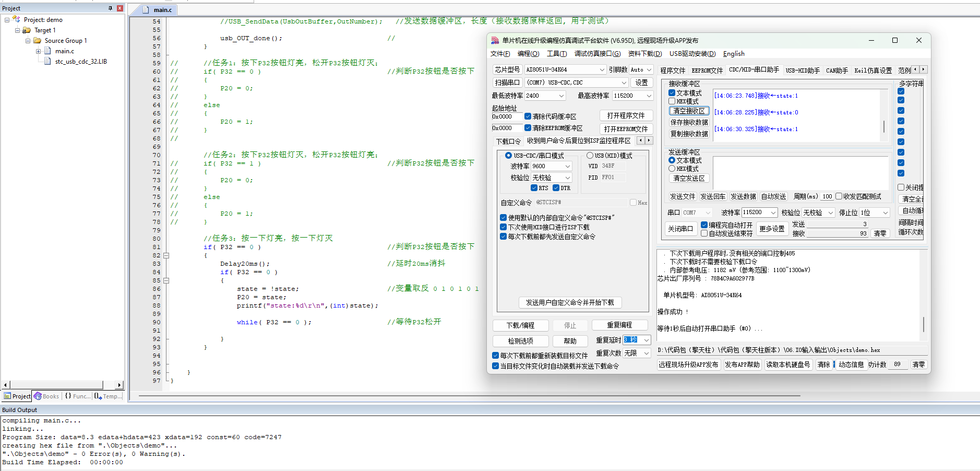Collapse code fold marker at line 82

point(166,255)
